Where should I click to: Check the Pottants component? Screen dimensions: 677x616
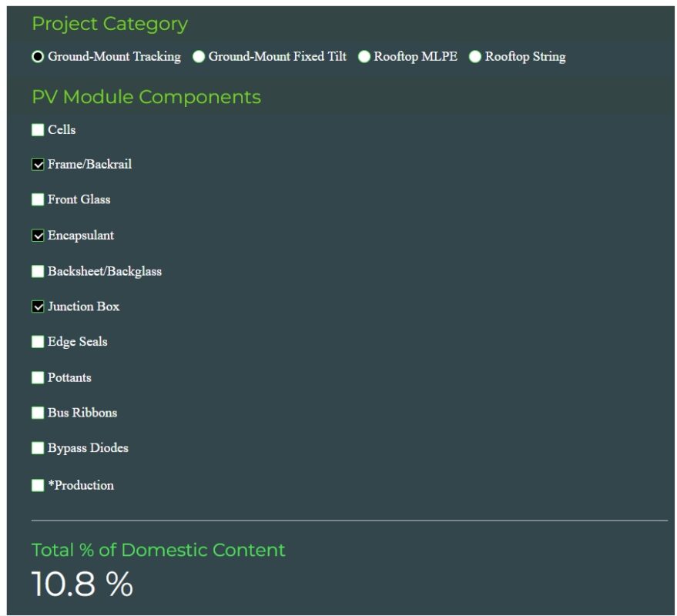click(x=38, y=377)
